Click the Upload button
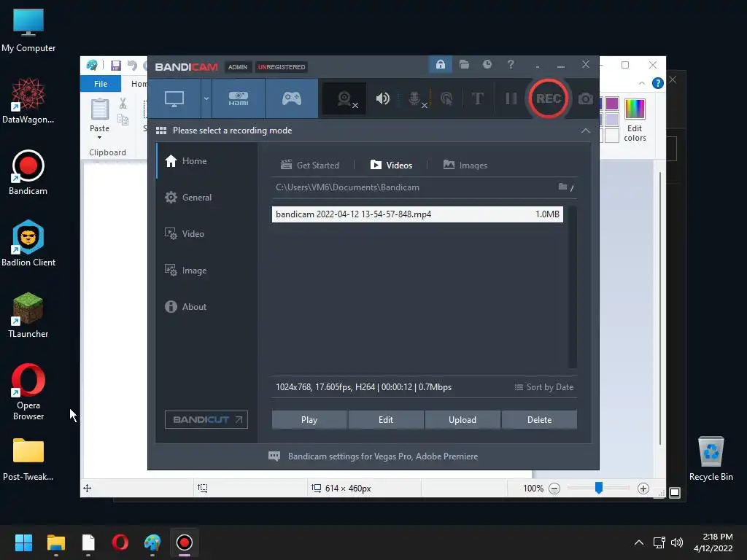 tap(462, 420)
